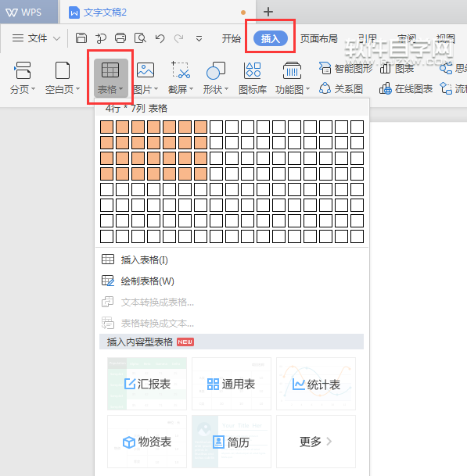Click the export to PDF icon

point(101,38)
